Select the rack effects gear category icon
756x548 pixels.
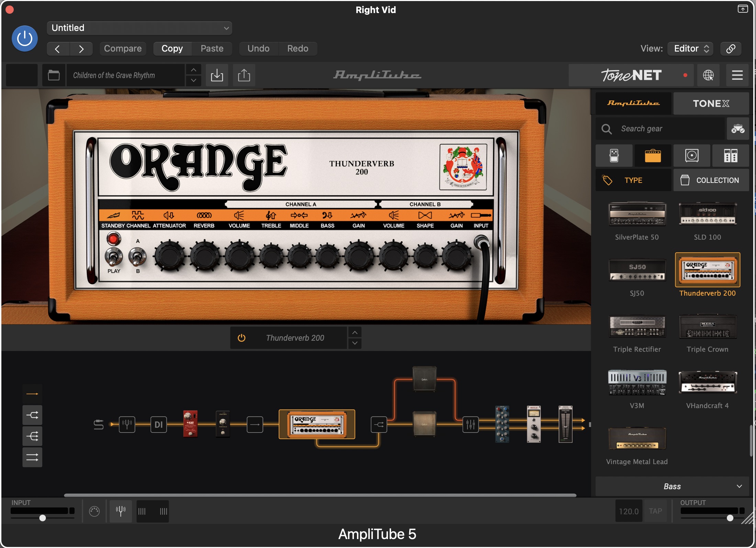[x=731, y=155]
